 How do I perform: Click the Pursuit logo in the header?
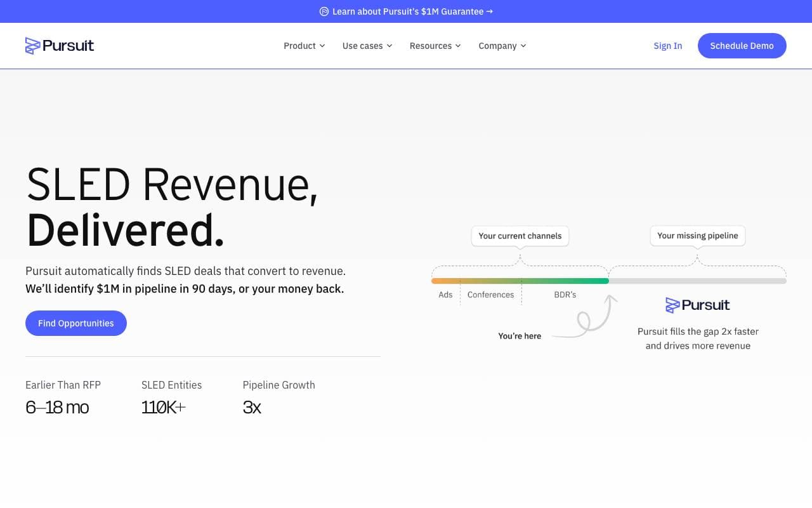point(60,46)
